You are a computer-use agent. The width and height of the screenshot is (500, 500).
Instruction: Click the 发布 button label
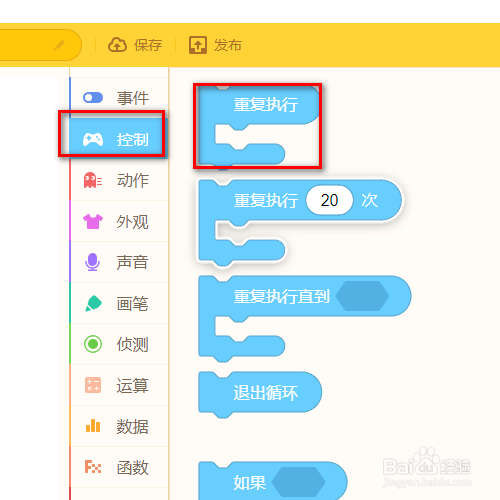pos(228,45)
